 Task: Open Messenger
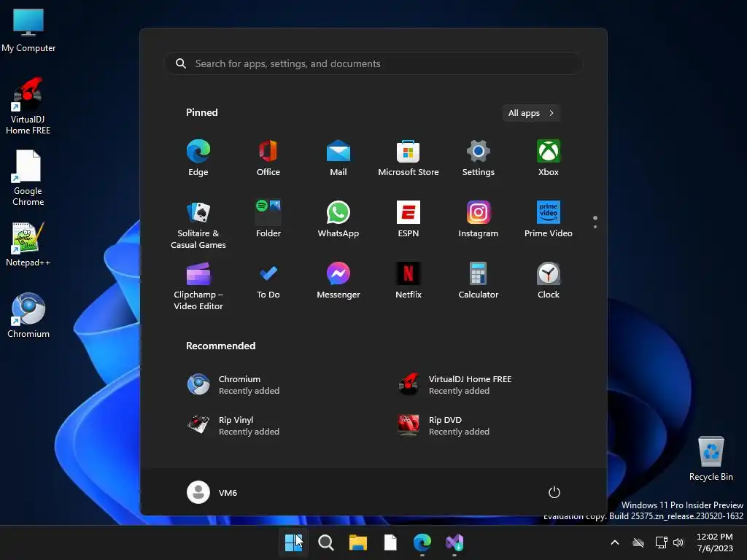338,281
